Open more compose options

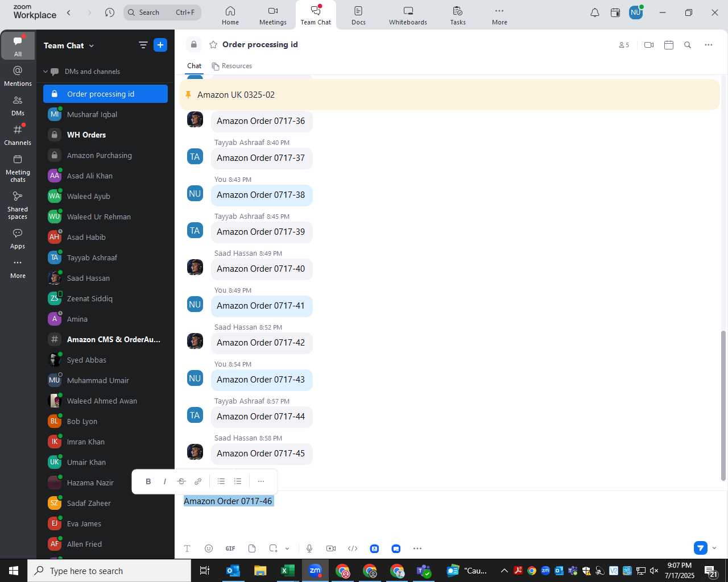click(417, 548)
